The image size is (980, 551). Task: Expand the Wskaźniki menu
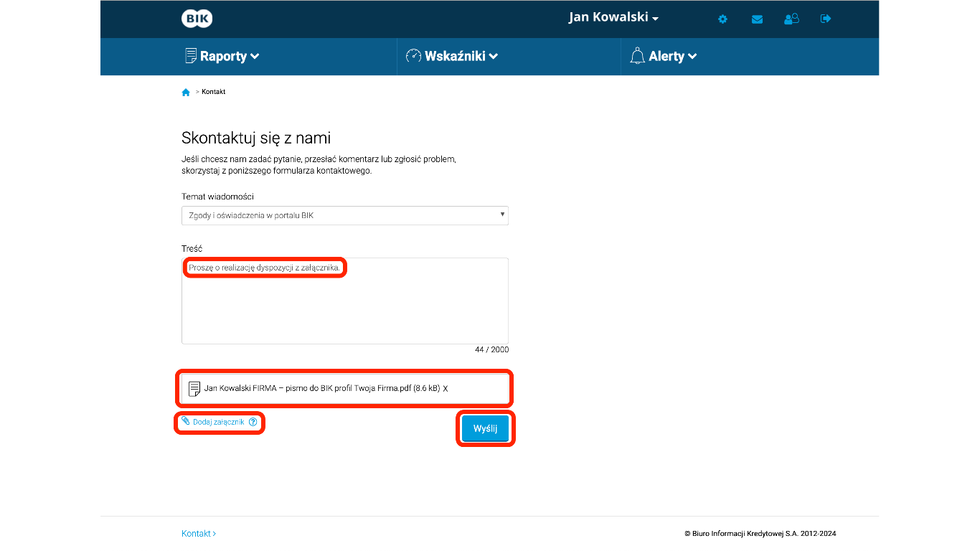pyautogui.click(x=451, y=56)
